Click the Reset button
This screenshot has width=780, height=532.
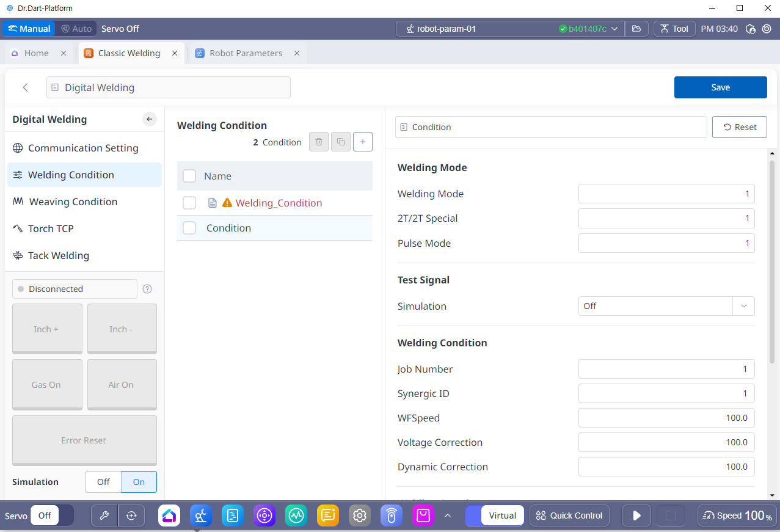click(739, 127)
